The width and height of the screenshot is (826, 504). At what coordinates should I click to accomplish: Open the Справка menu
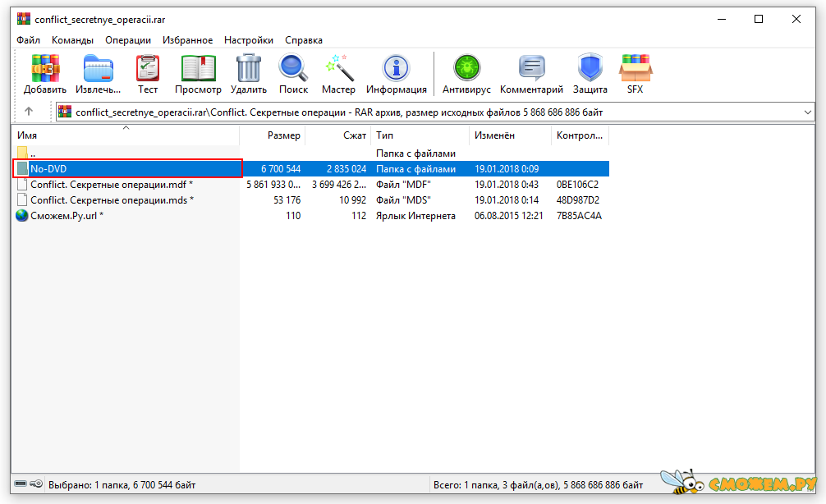click(x=304, y=40)
